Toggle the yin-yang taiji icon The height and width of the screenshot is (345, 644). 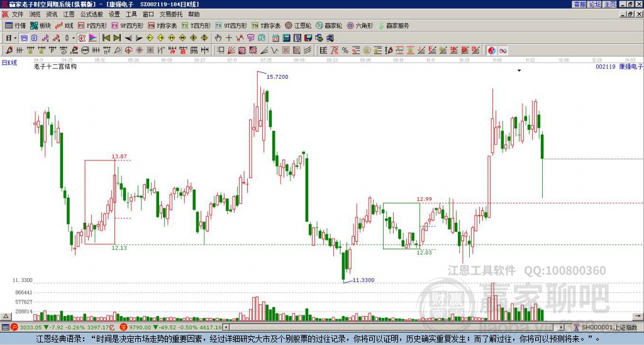coord(492,50)
